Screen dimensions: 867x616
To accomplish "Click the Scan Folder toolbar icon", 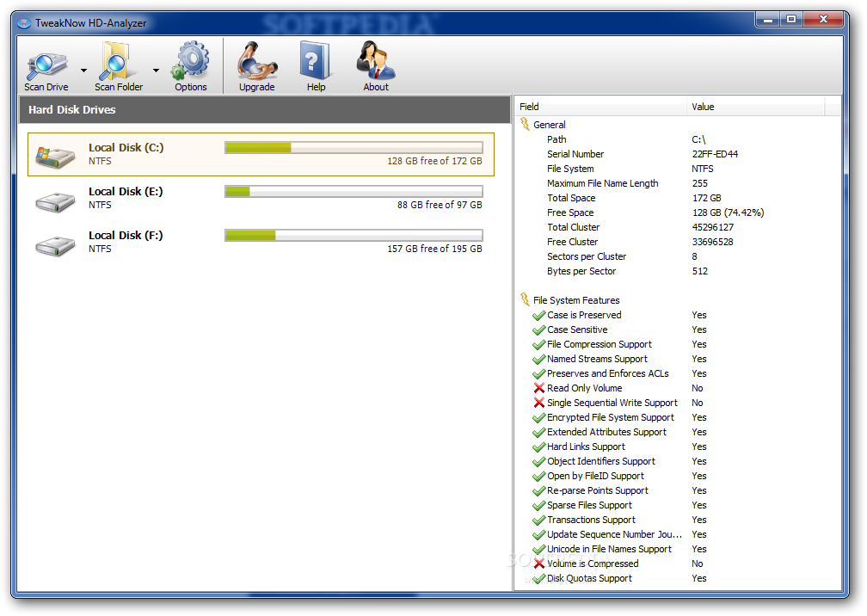I will [118, 62].
